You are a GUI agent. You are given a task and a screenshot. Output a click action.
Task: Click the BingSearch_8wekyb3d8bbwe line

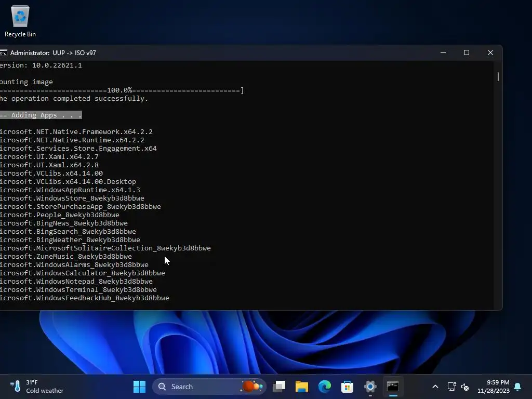(x=68, y=231)
